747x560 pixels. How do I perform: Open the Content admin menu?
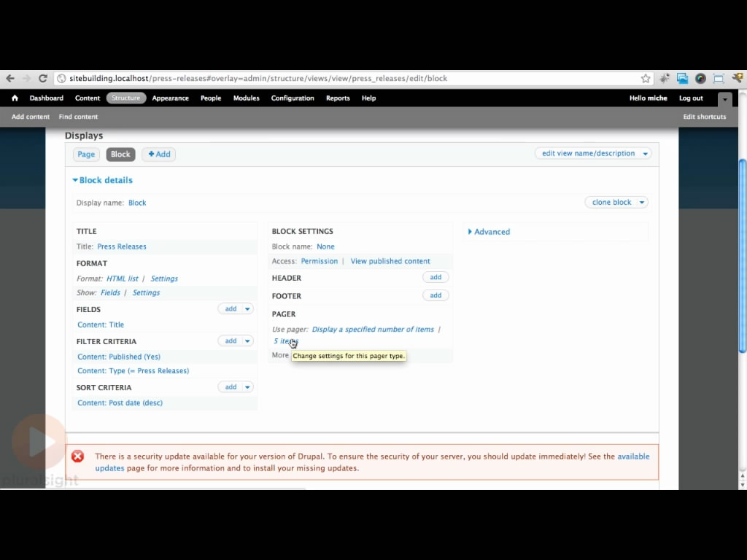click(x=88, y=98)
